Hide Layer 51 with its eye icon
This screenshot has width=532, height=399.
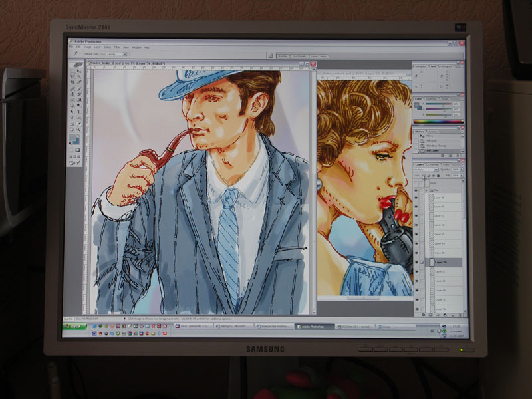[x=417, y=215]
